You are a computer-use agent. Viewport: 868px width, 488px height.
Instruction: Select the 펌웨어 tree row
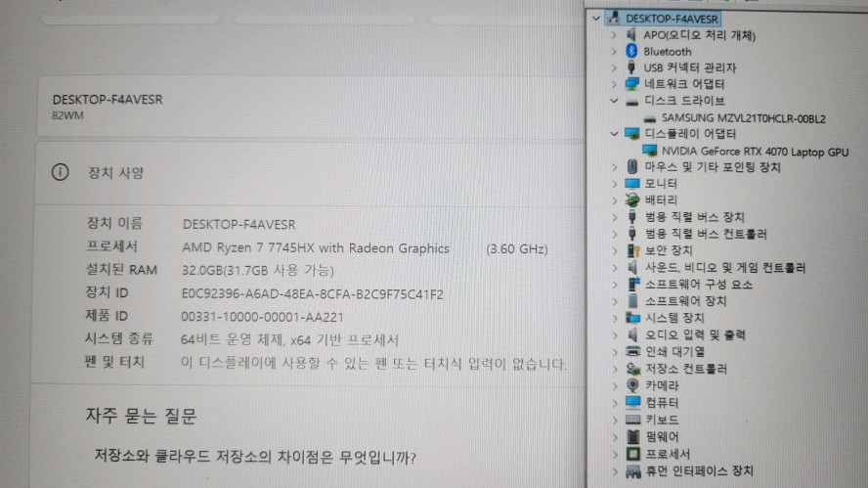[x=662, y=436]
